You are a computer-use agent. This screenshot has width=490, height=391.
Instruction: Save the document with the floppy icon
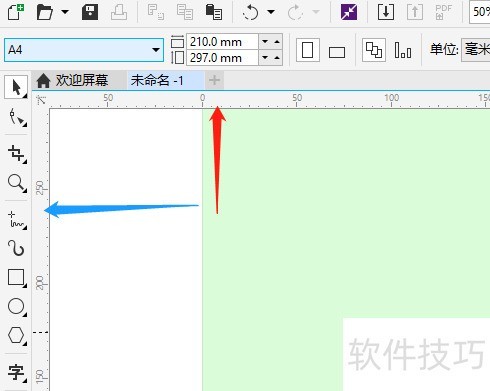pyautogui.click(x=90, y=12)
